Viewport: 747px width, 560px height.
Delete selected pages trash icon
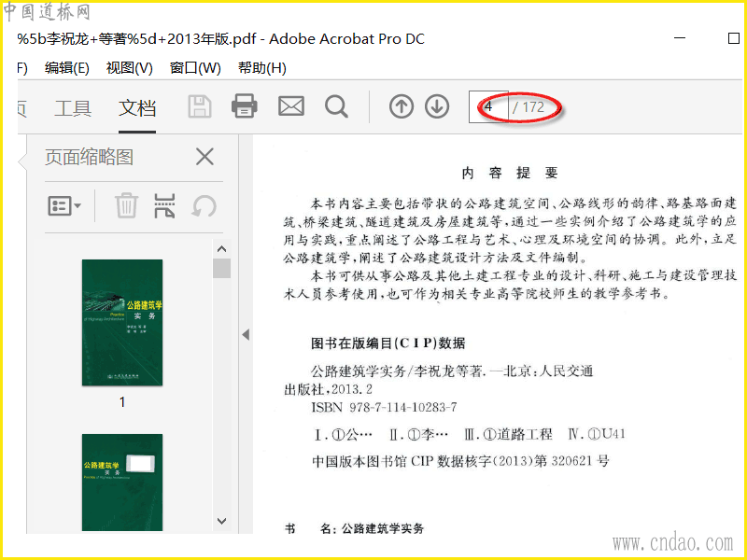126,205
